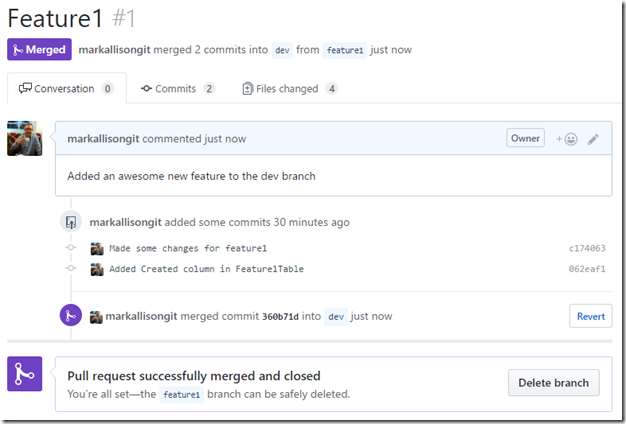Screen dimensions: 626x424
Task: Open the Files changed tab
Action: click(290, 89)
